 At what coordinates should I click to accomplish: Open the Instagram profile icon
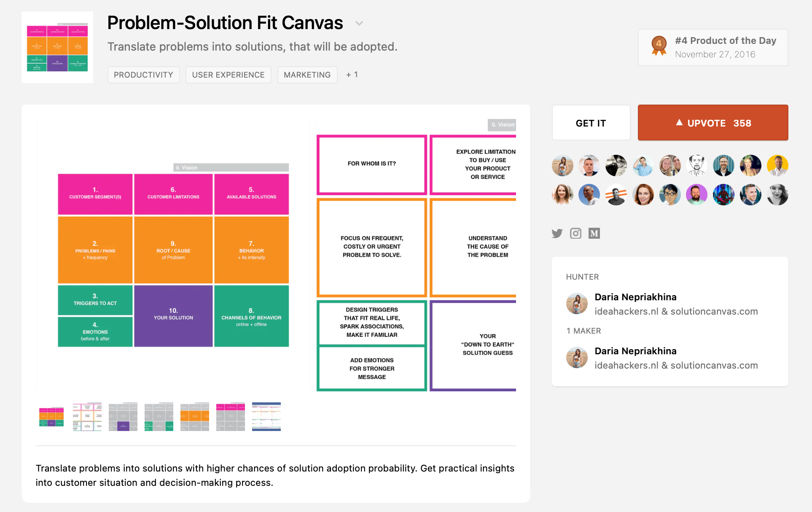click(x=575, y=233)
